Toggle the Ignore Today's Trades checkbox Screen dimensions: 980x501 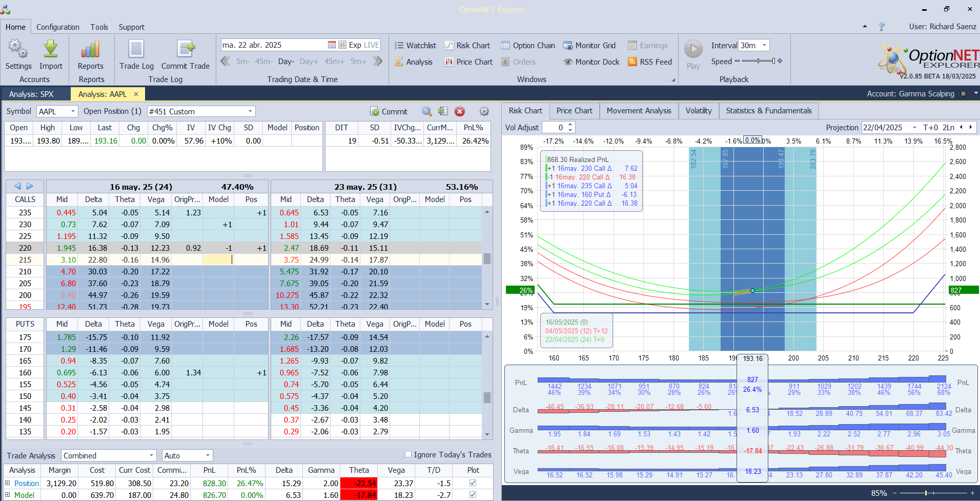pyautogui.click(x=408, y=454)
